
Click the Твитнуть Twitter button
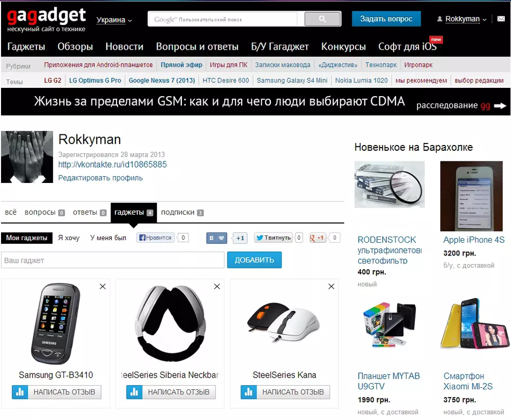pos(273,238)
